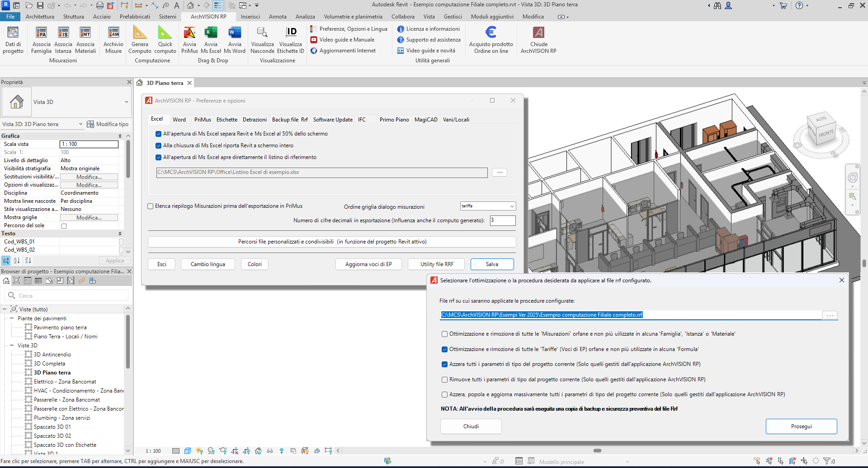Click Colori button
868x468 pixels.
(x=255, y=264)
